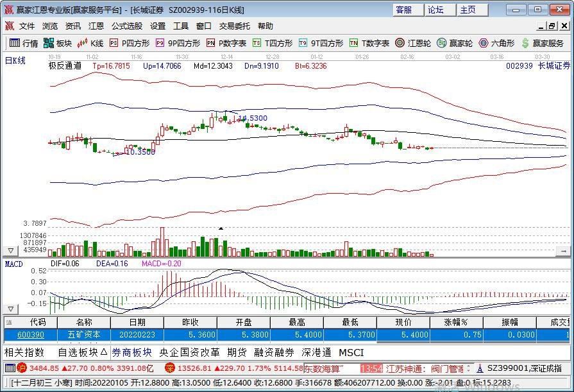The width and height of the screenshot is (574, 392).
Task: Click the tower icon beside SZ399001
Action: pyautogui.click(x=480, y=368)
